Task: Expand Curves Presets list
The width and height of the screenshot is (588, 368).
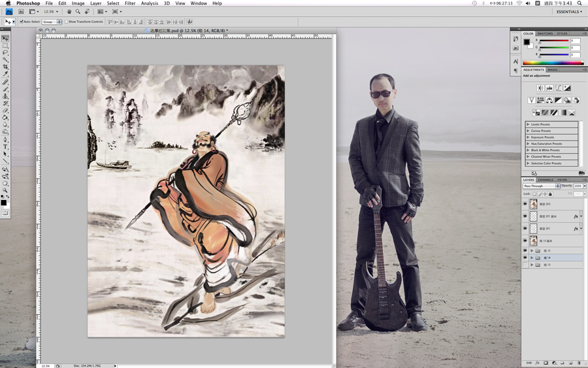Action: (x=528, y=131)
